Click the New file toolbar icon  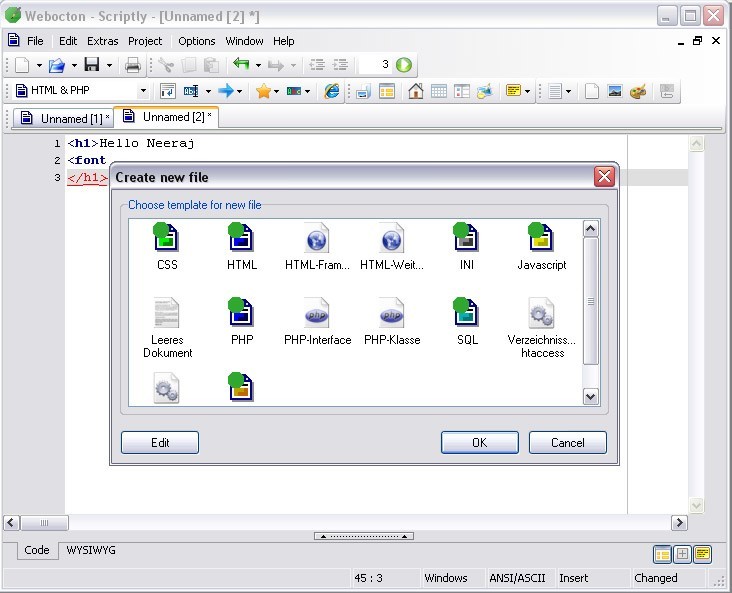(x=22, y=65)
